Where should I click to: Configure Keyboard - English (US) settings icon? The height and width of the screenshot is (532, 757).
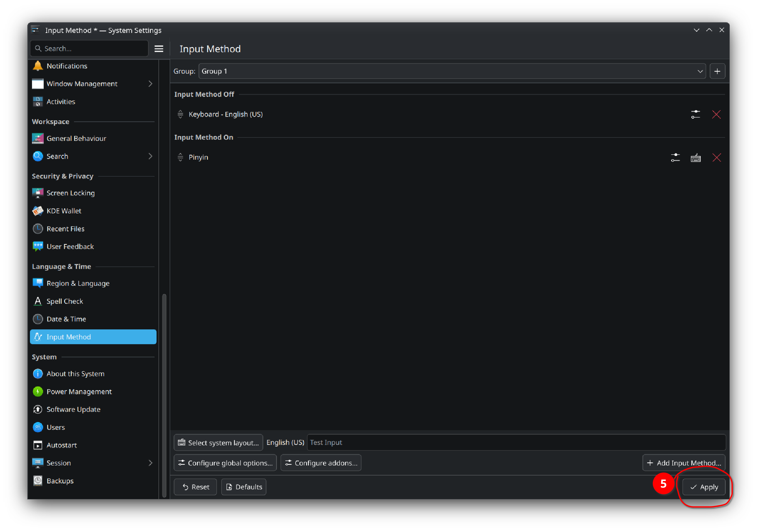695,114
